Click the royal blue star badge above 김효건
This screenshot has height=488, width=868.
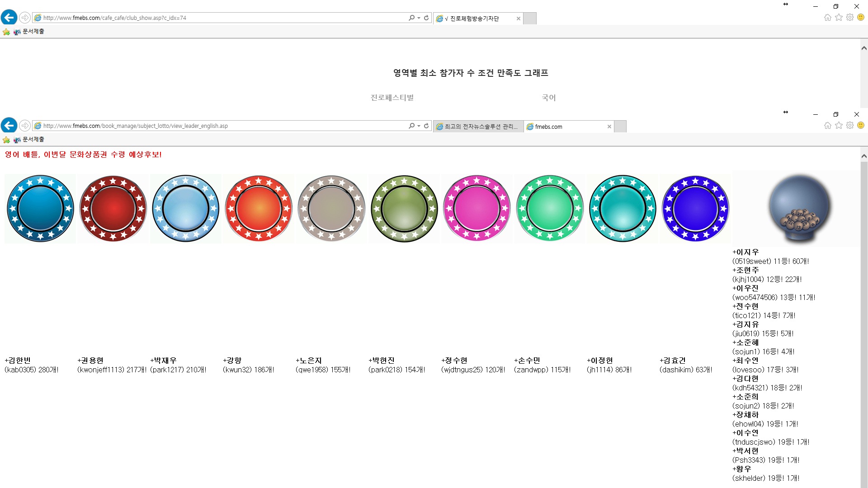tap(695, 209)
